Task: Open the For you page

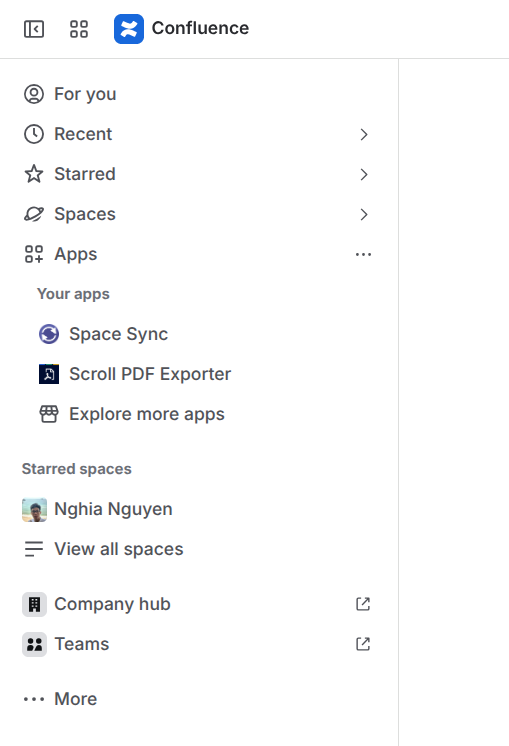Action: (199, 94)
